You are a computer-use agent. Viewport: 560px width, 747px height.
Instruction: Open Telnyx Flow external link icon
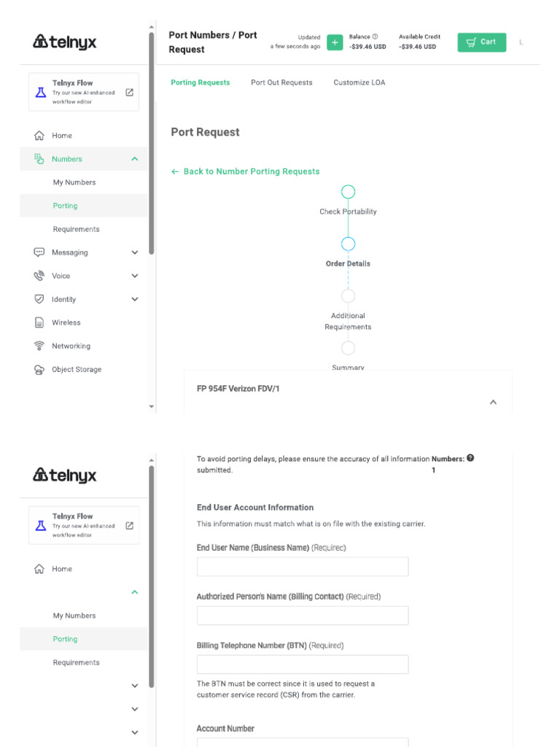130,93
